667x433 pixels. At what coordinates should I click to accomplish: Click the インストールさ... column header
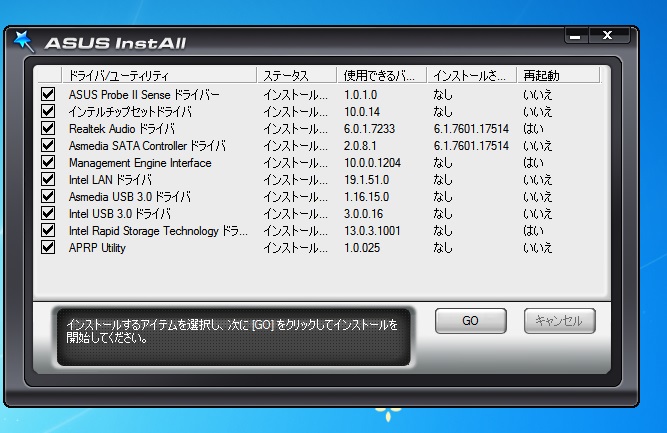tap(472, 75)
